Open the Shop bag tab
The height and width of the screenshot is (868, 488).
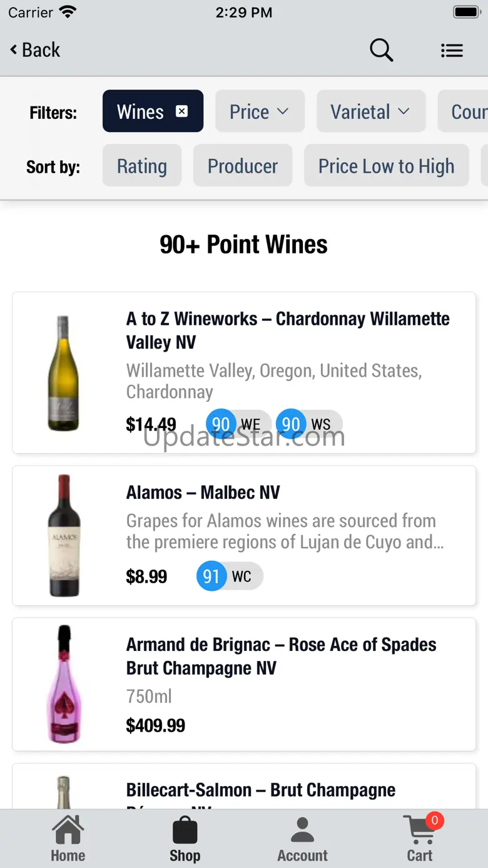click(185, 839)
